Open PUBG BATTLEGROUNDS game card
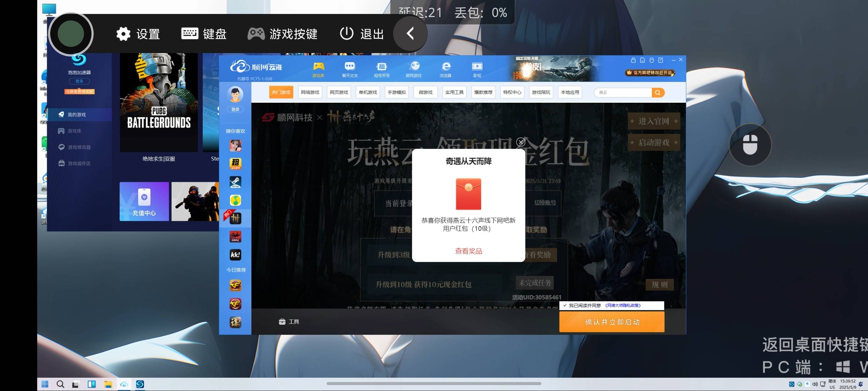This screenshot has width=868, height=391. click(x=159, y=102)
